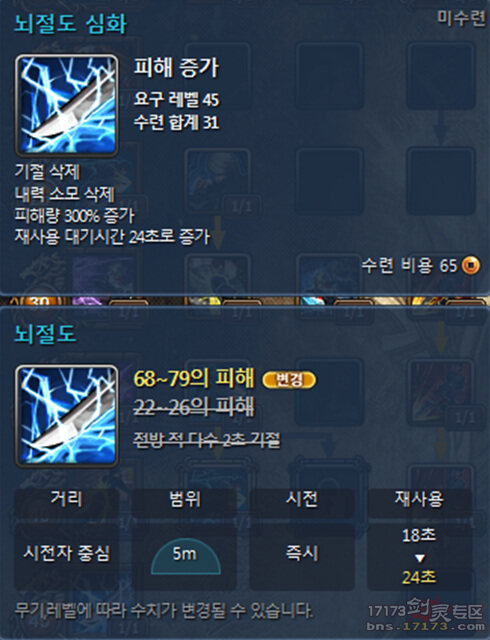The image size is (490, 640).
Task: Click the yellow 24초 cooldown value
Action: pyautogui.click(x=419, y=577)
